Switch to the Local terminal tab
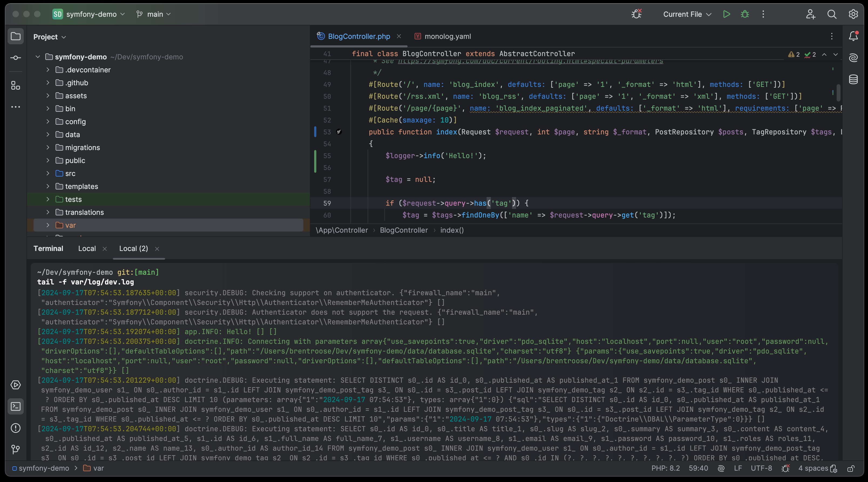868x482 pixels. pyautogui.click(x=87, y=249)
